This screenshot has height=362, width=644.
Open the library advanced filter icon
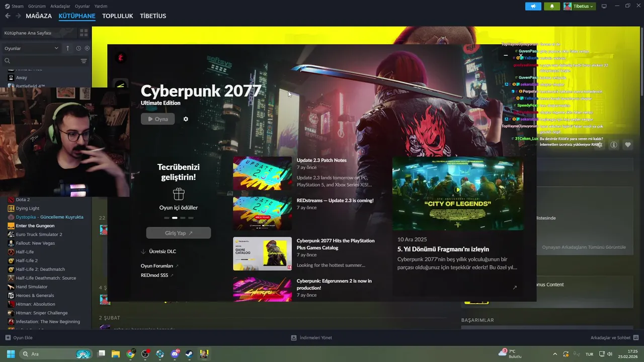pyautogui.click(x=84, y=61)
